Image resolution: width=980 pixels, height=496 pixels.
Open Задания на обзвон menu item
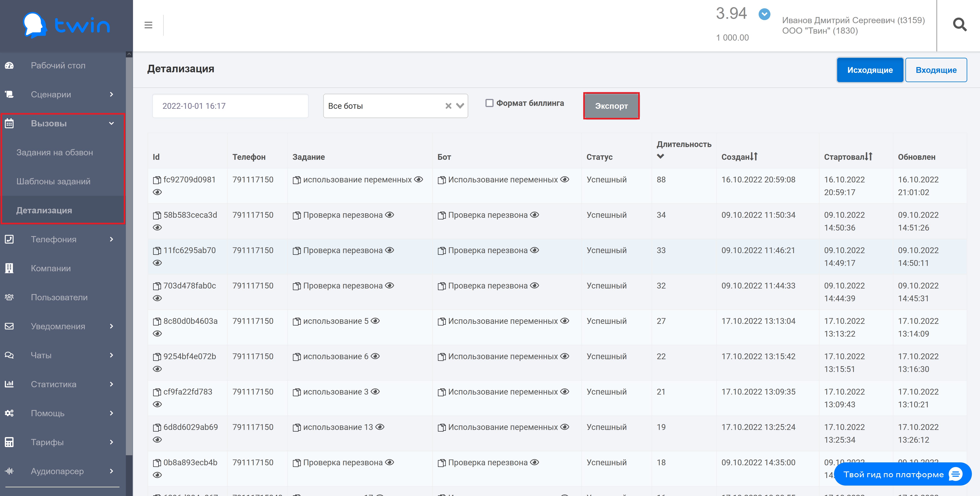point(55,152)
